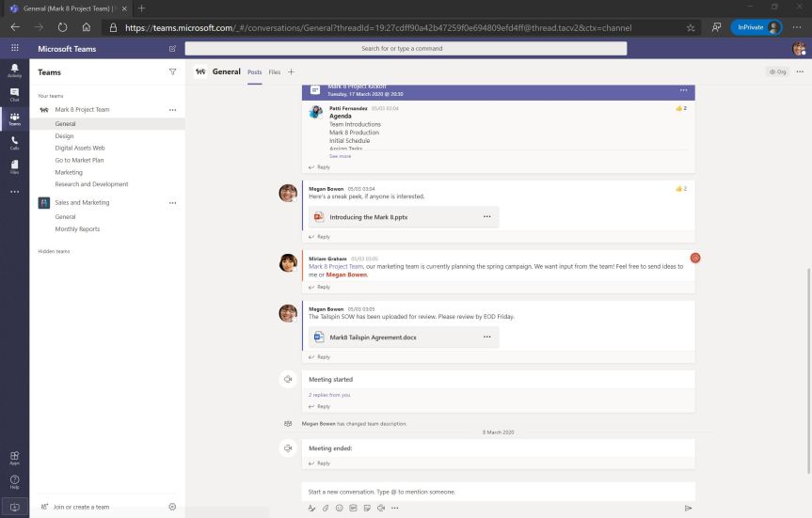This screenshot has width=812, height=518.
Task: Attach a file using the paperclip icon
Action: 326,508
